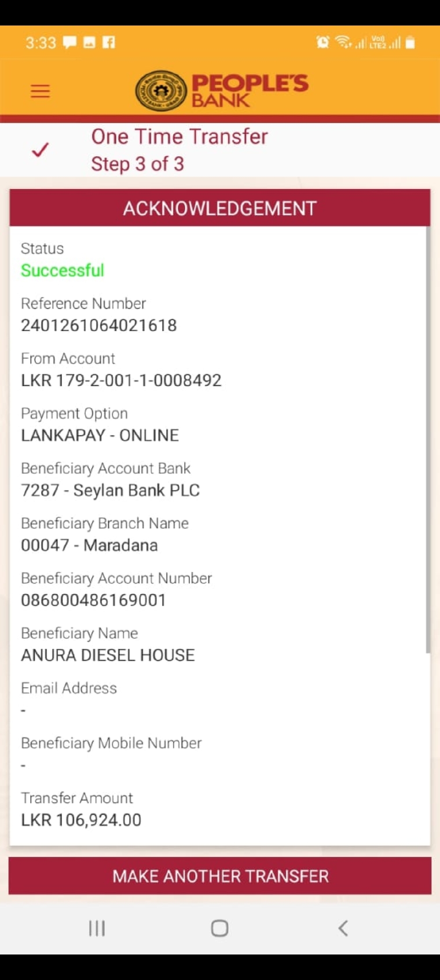Tap beneficiary name Anura Diesel House
Image resolution: width=440 pixels, height=980 pixels.
pos(108,655)
